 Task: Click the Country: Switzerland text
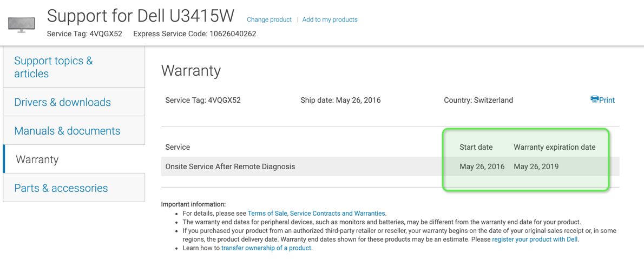pos(478,100)
